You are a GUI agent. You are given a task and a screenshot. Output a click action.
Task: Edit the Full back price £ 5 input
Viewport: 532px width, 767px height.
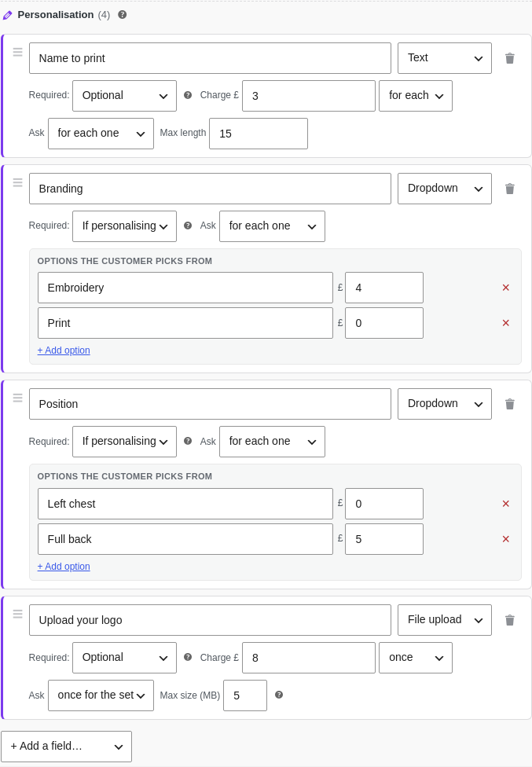tap(383, 539)
